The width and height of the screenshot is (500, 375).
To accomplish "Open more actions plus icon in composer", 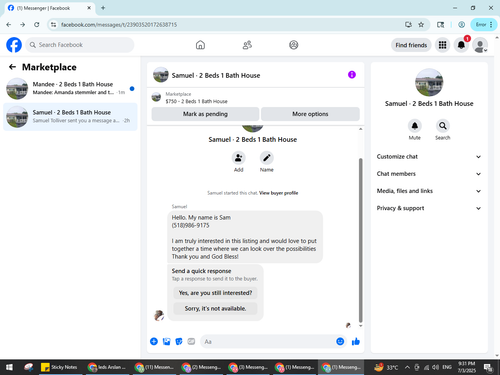I will 154,341.
